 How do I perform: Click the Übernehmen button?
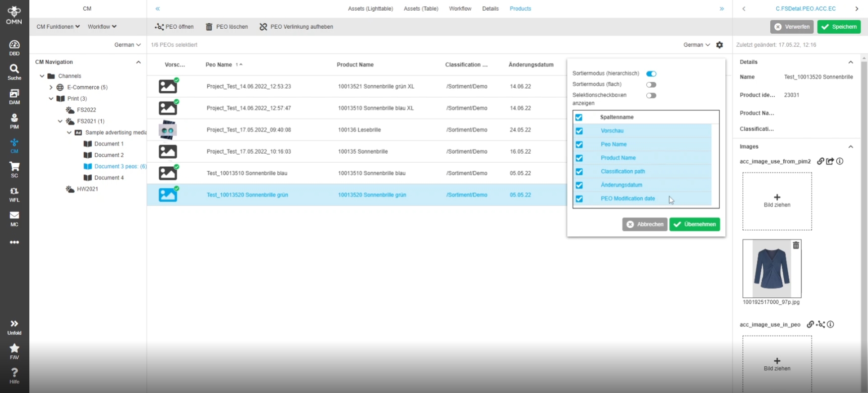694,224
